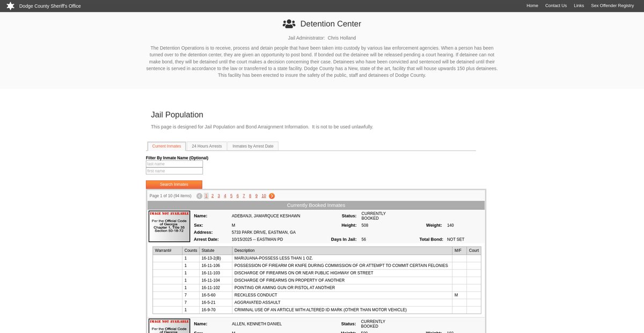The width and height of the screenshot is (644, 333).
Task: Open the Home menu item
Action: 532,6
